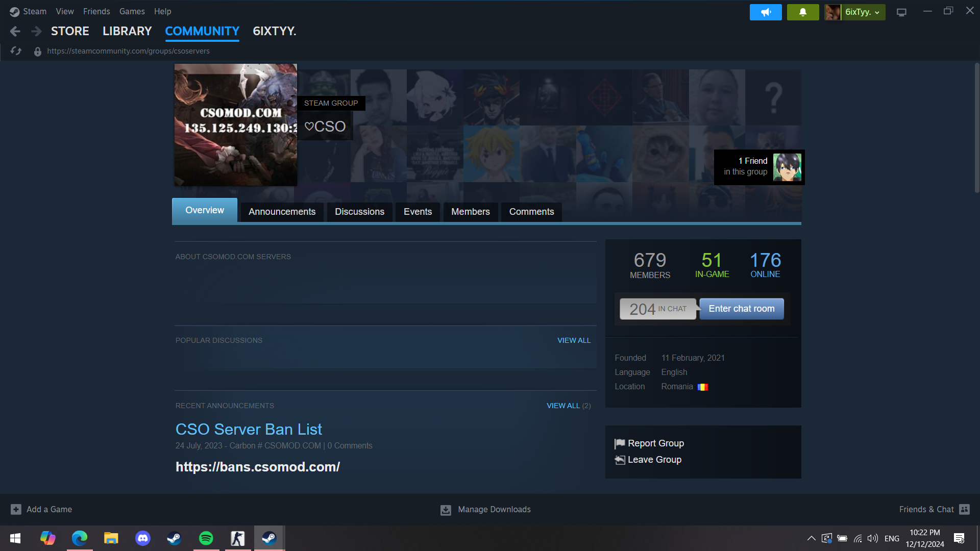Open the Discussions tab
The height and width of the screenshot is (551, 980).
pyautogui.click(x=359, y=212)
